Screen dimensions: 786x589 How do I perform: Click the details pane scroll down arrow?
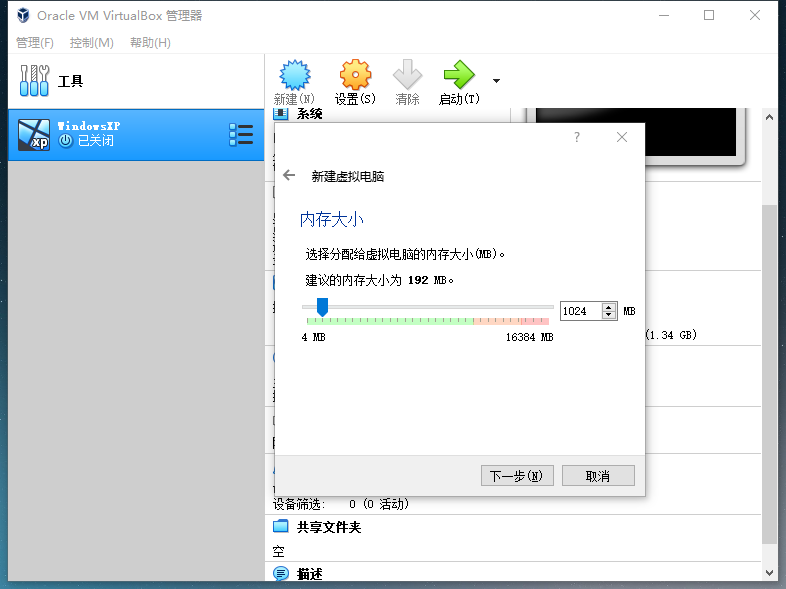pos(769,572)
